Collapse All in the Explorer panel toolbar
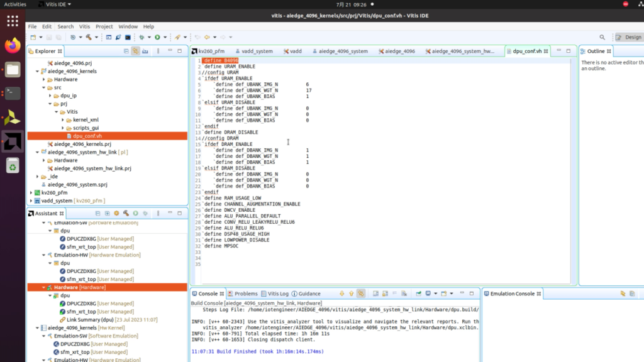 coord(126,51)
